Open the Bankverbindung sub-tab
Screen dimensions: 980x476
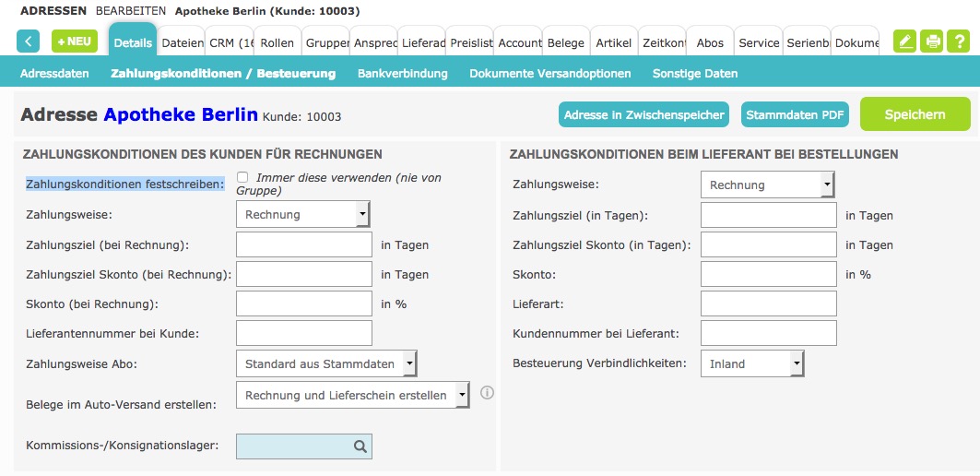point(403,74)
